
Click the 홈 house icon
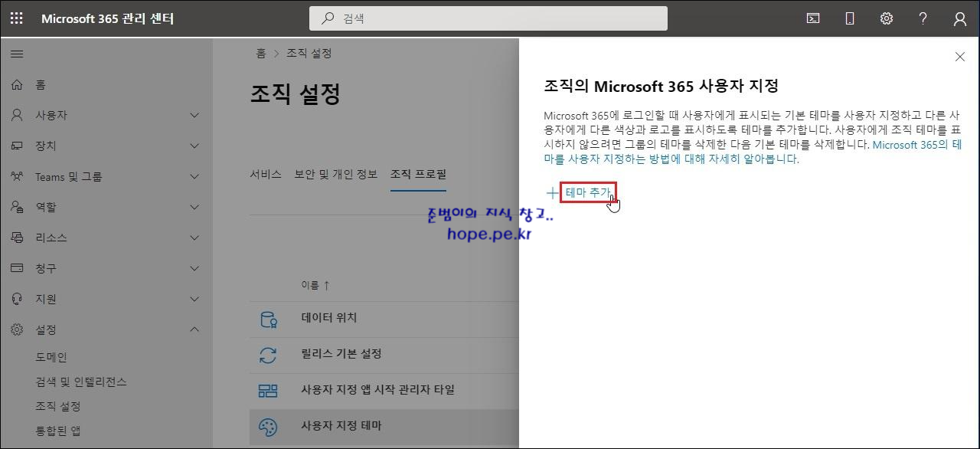click(x=17, y=85)
